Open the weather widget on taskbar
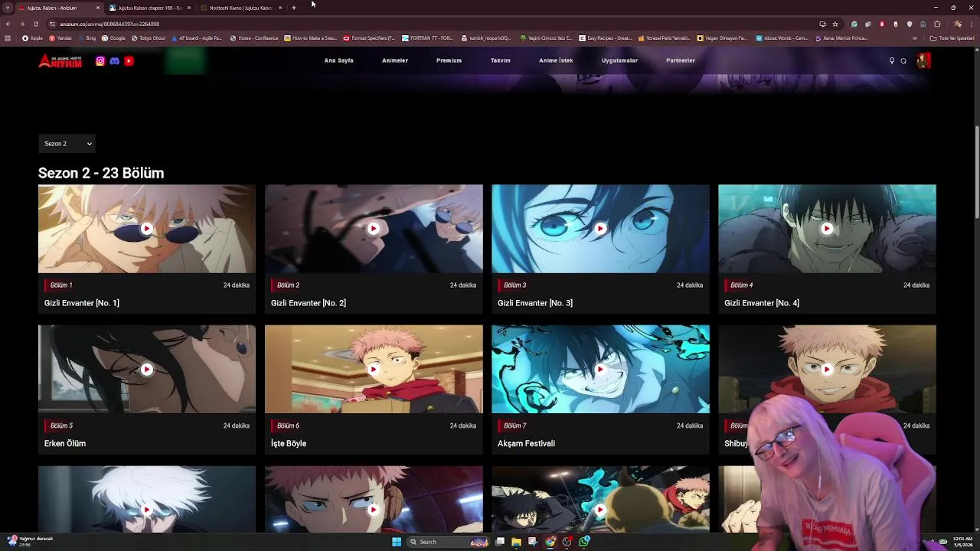Image resolution: width=980 pixels, height=551 pixels. point(29,541)
